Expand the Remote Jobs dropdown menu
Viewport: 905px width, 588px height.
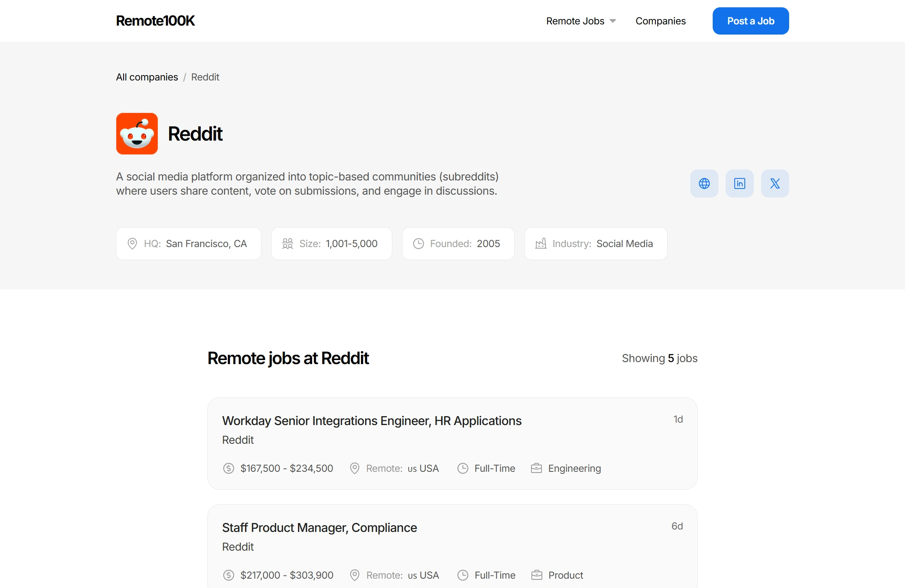[x=581, y=21]
